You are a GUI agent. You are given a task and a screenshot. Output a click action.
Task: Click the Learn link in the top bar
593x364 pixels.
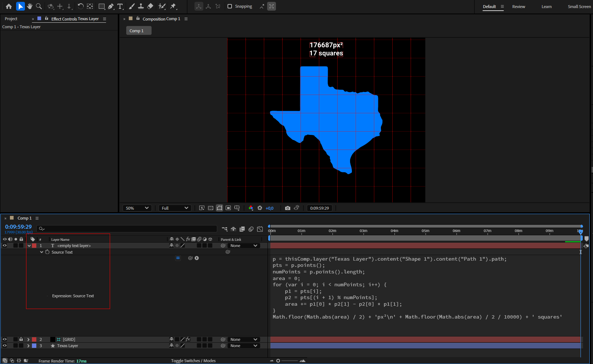(x=546, y=6)
